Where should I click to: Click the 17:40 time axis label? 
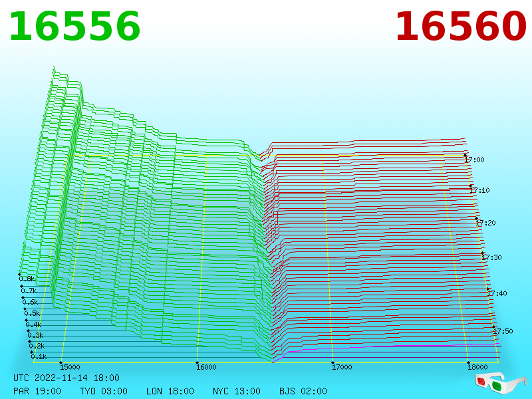pos(497,293)
